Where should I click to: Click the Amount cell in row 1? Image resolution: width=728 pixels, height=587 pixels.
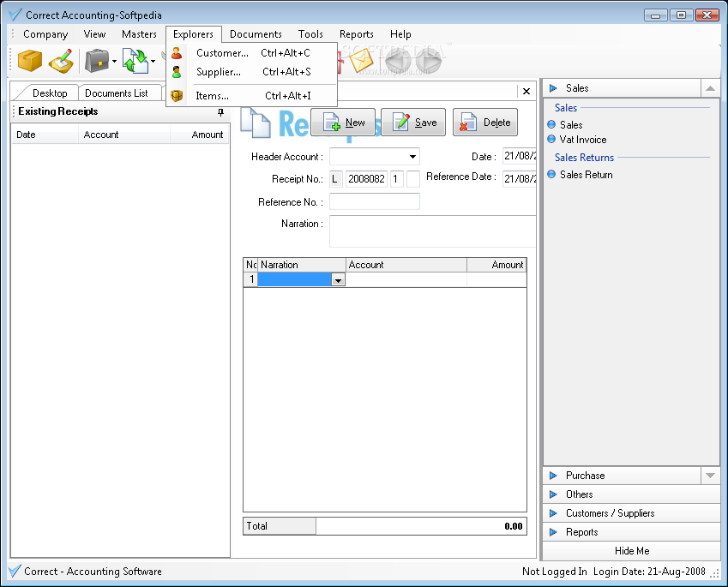(x=496, y=279)
